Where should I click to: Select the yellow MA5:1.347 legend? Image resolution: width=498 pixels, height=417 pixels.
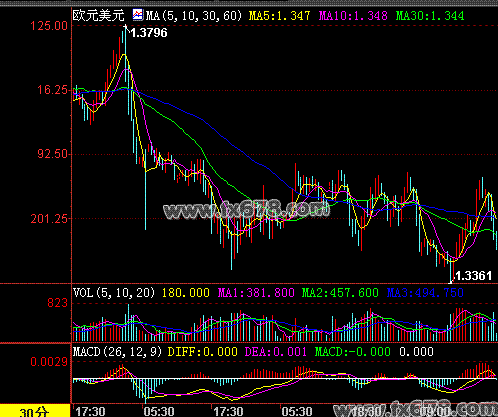coord(279,16)
